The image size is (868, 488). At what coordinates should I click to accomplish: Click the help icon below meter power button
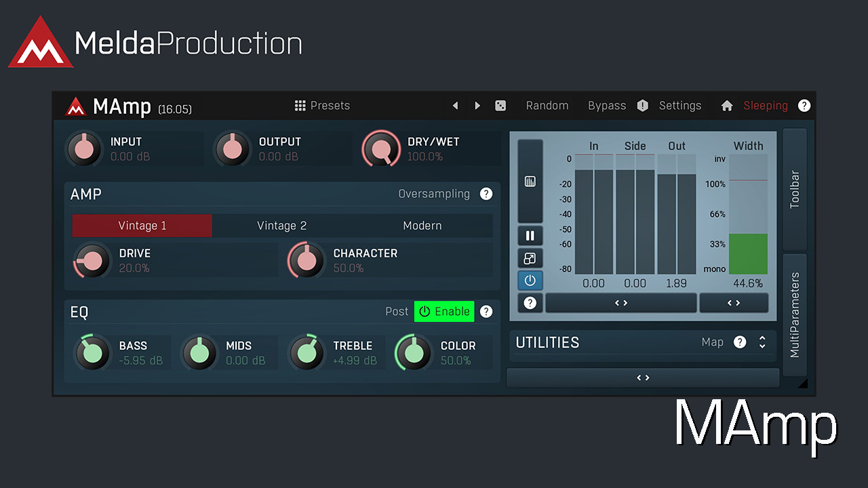pos(530,303)
